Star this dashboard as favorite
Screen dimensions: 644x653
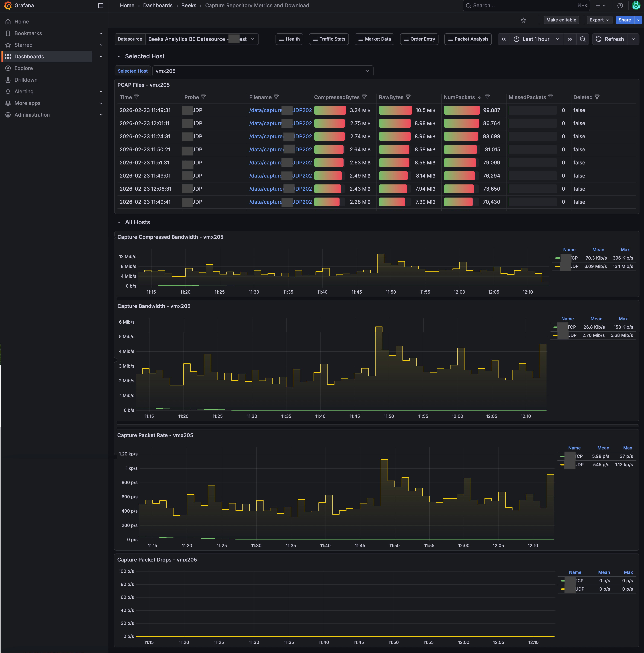click(x=523, y=20)
